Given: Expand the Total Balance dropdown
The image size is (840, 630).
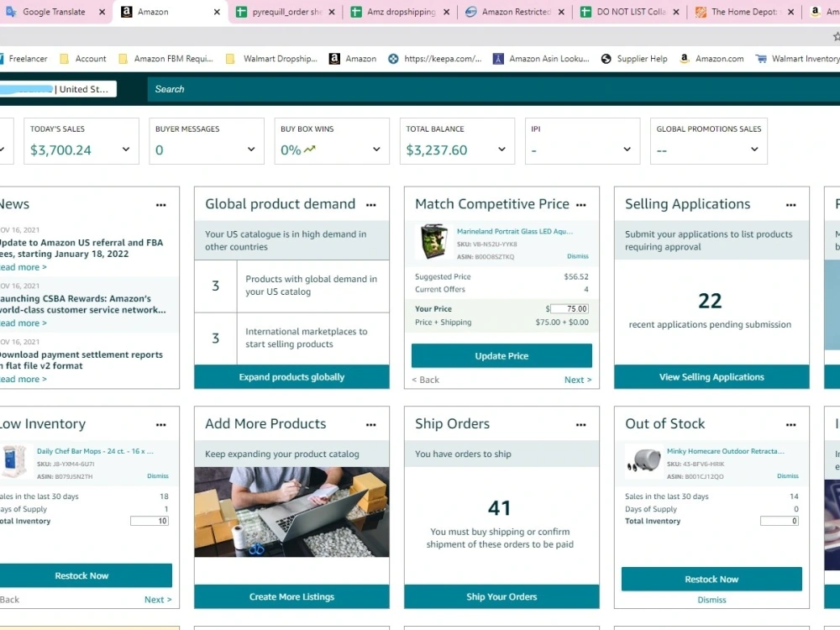Looking at the screenshot, I should coord(502,150).
